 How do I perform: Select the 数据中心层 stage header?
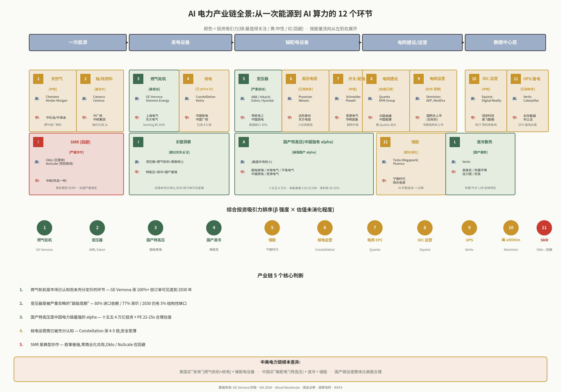(x=505, y=42)
